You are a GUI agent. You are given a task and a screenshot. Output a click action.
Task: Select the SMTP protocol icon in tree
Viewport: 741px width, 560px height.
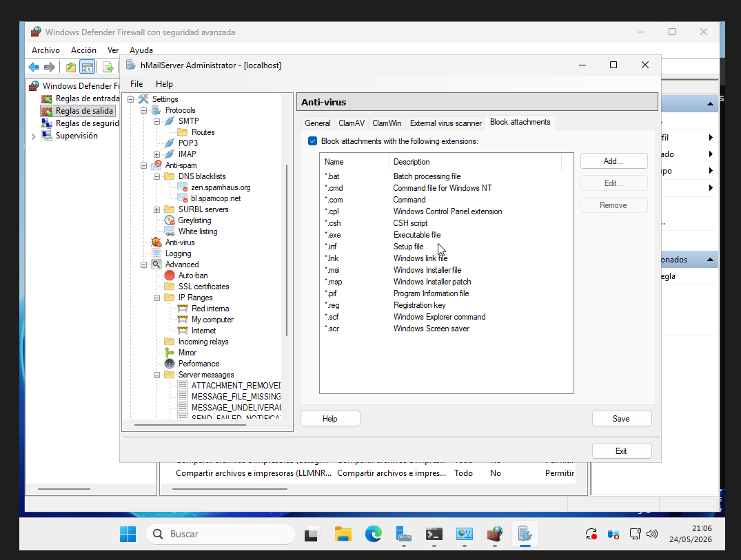click(169, 121)
